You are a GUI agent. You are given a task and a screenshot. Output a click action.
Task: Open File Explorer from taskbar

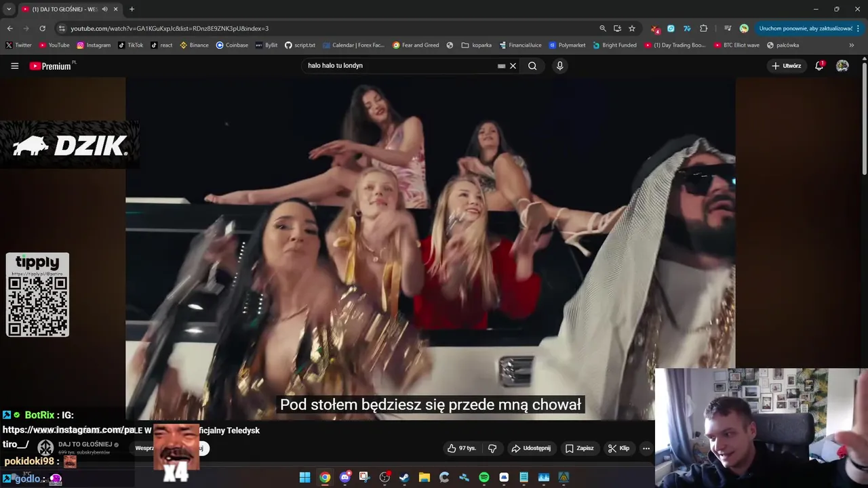(x=425, y=477)
